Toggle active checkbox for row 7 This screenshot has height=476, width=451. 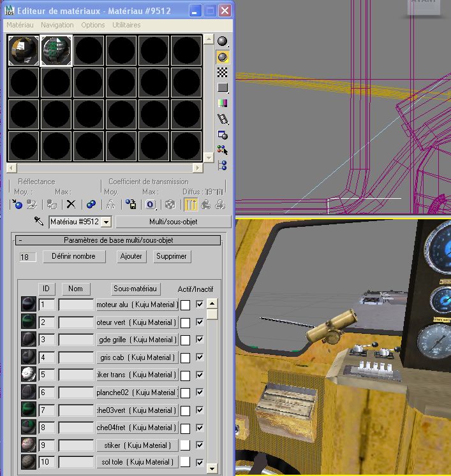point(200,410)
